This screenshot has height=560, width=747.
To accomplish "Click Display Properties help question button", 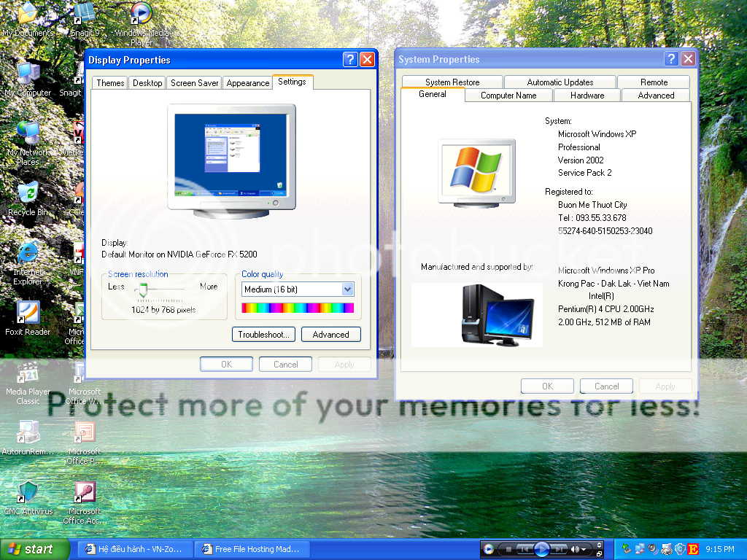I will [350, 60].
